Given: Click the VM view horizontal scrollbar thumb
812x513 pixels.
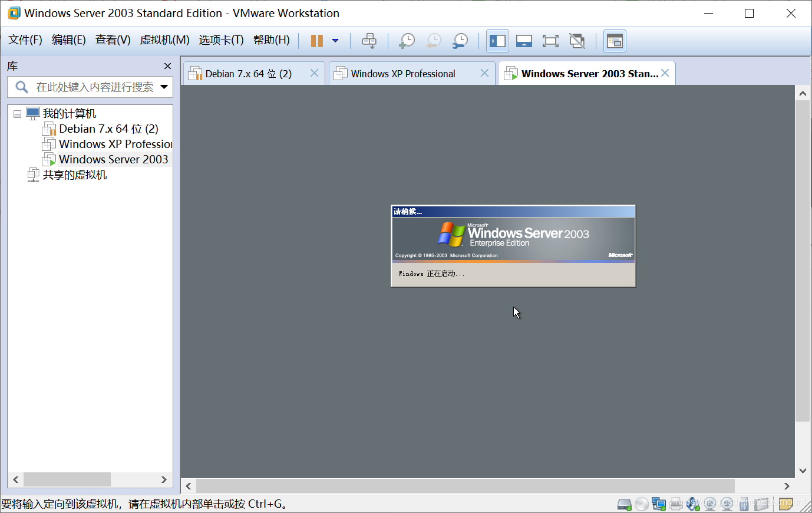Looking at the screenshot, I should click(x=466, y=486).
